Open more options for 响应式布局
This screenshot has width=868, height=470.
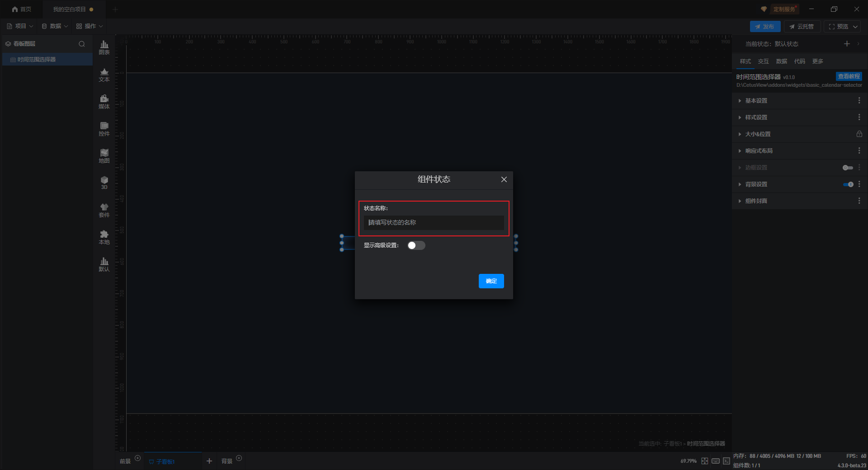coord(859,151)
